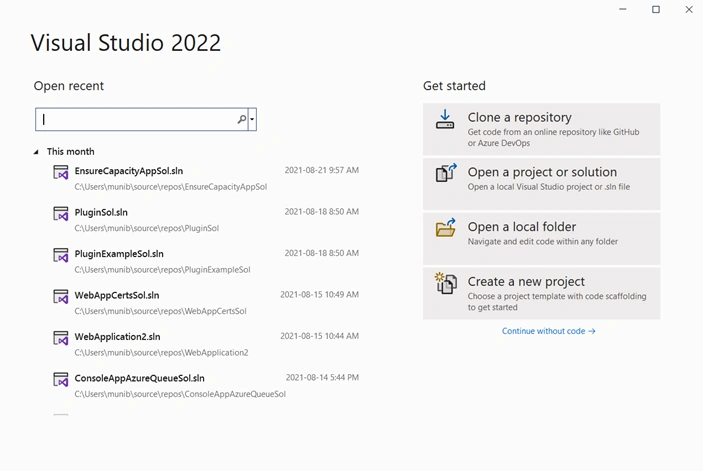Screen dimensions: 703x471
Task: Click the path C:\Users\munib\source\repos\PluginSol
Action: tap(147, 228)
